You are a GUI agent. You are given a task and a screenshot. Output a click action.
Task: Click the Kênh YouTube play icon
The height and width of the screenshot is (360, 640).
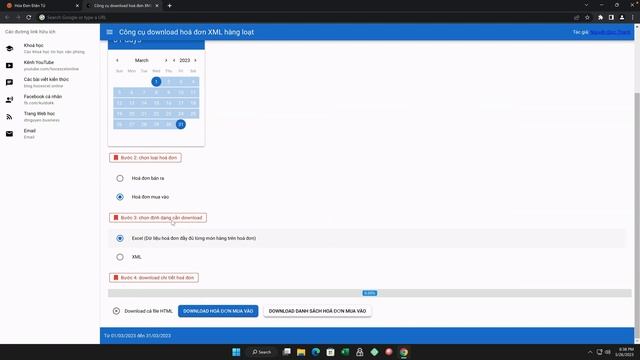click(9, 65)
